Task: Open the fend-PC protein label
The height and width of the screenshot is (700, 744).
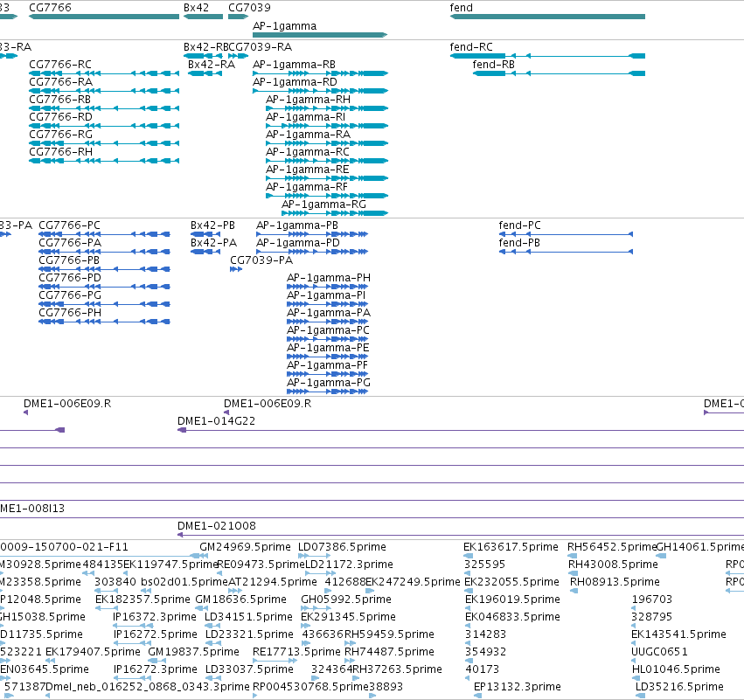Action: pyautogui.click(x=519, y=225)
